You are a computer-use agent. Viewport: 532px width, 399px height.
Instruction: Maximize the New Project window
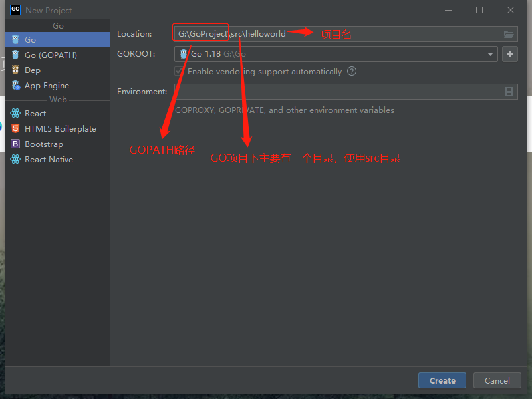pos(479,10)
